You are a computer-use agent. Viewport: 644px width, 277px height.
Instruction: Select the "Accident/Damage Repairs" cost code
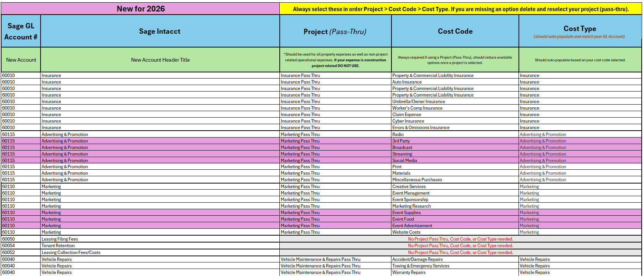click(x=455, y=259)
